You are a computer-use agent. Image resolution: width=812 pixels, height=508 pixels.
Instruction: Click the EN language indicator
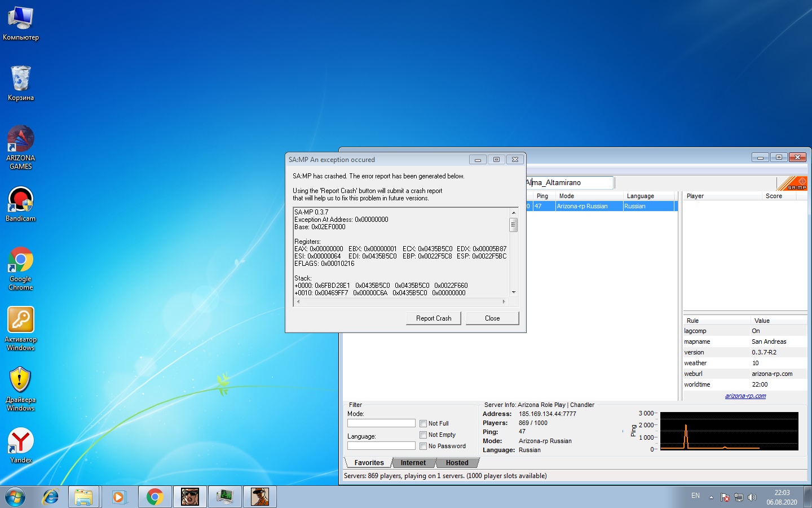[x=695, y=496]
